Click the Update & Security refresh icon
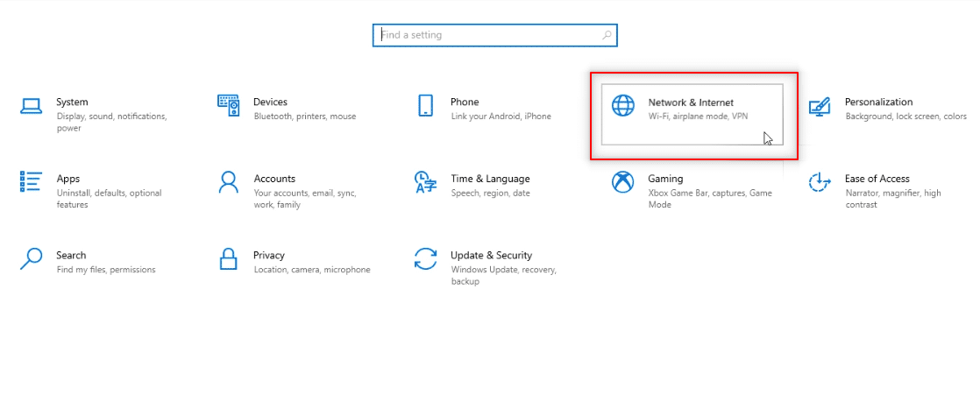 426,258
